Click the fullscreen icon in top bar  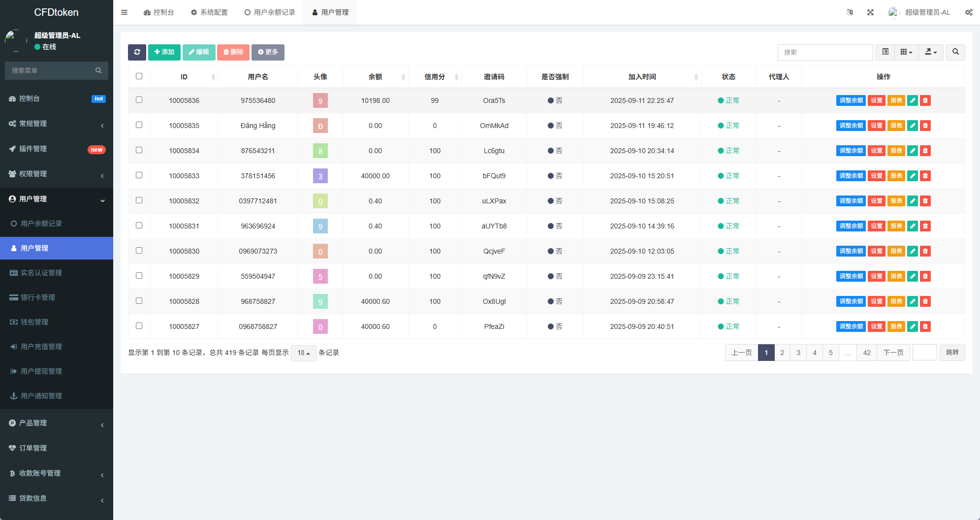coord(870,12)
